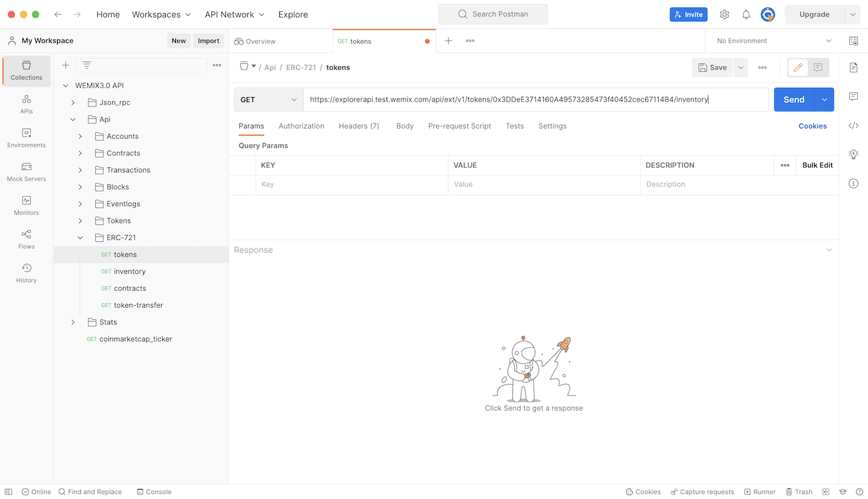This screenshot has width=868, height=499.
Task: Open the settings gear icon
Action: coord(725,14)
